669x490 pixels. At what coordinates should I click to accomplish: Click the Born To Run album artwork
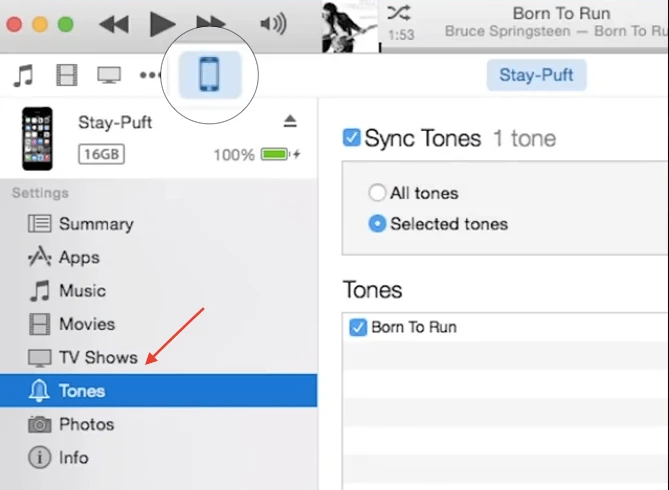[x=350, y=27]
